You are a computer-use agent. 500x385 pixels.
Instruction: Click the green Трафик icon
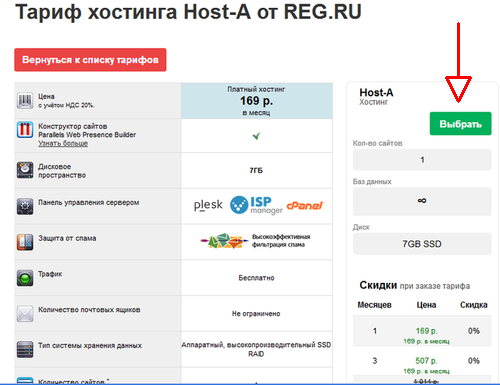pos(25,278)
